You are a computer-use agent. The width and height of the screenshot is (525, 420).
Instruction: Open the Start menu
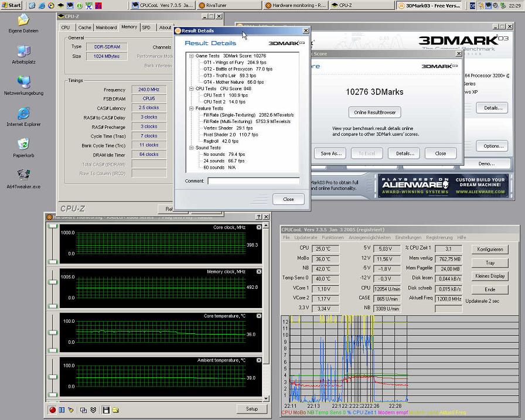click(x=11, y=5)
